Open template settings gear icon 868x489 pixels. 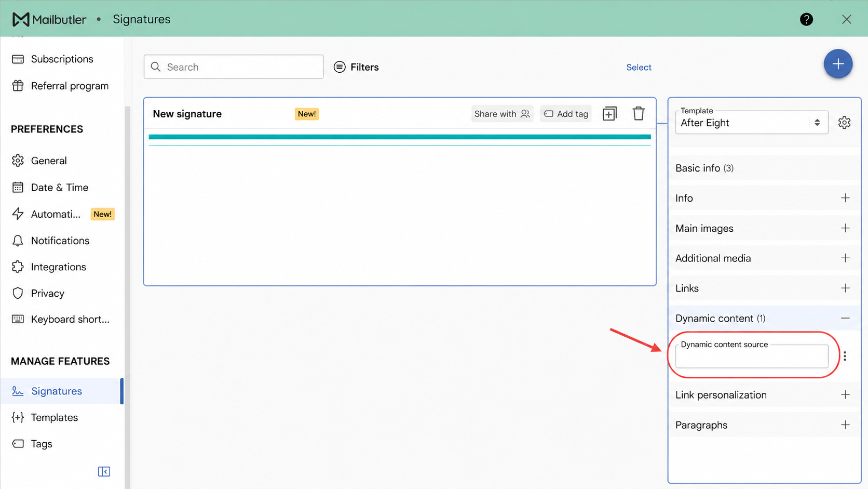(845, 123)
